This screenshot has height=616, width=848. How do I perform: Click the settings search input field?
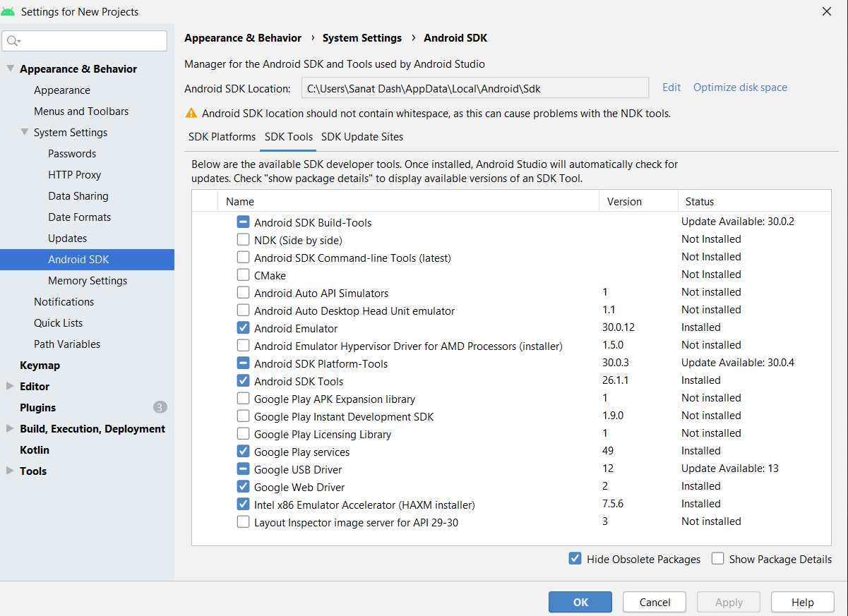(85, 41)
